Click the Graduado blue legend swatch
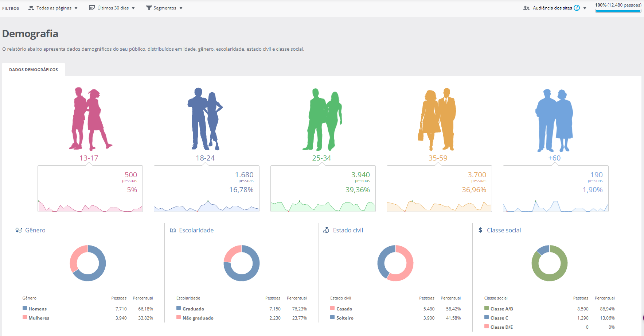Viewport: 644px width, 336px height. click(x=179, y=308)
